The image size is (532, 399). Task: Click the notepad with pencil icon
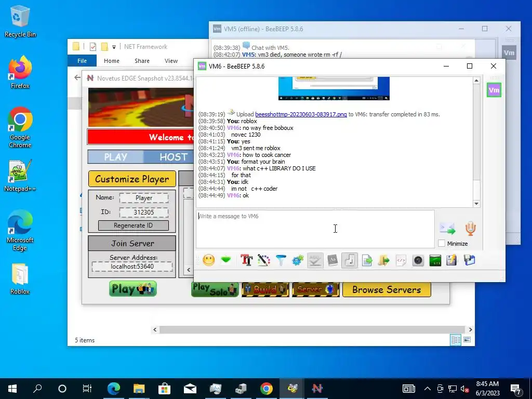click(x=451, y=260)
